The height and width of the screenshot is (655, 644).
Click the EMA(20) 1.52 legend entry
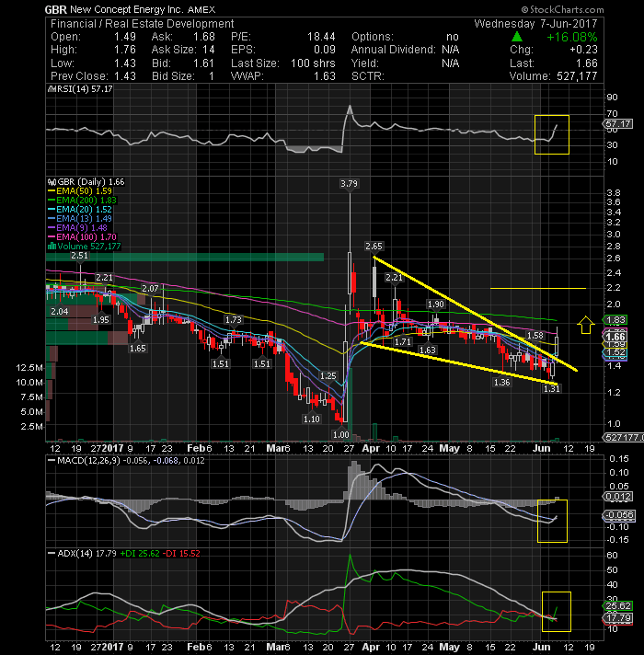click(x=80, y=209)
